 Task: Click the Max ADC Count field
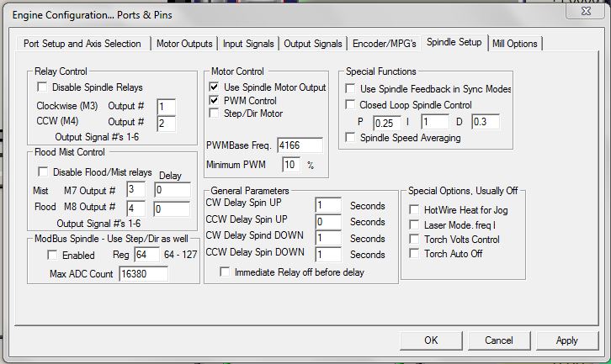click(143, 274)
